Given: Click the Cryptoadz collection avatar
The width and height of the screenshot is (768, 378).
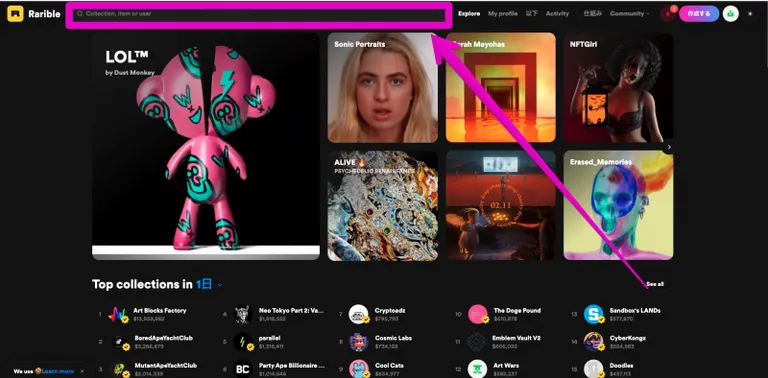Looking at the screenshot, I should coord(359,314).
